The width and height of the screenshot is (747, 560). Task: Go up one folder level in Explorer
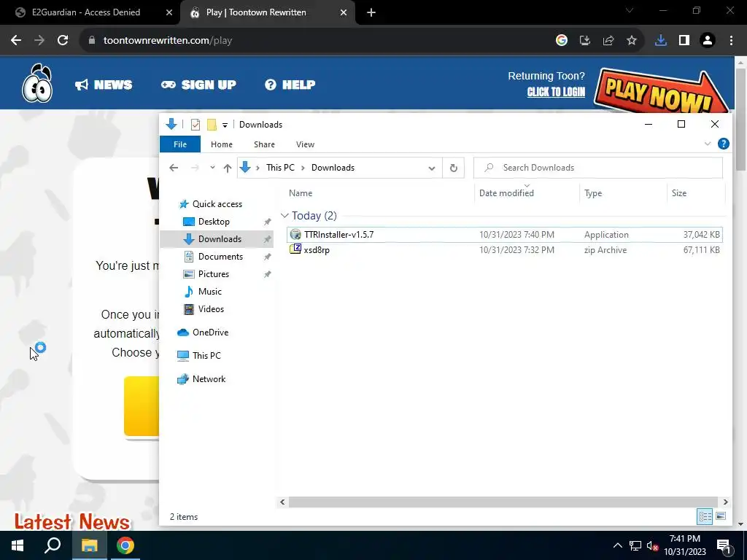click(x=228, y=168)
